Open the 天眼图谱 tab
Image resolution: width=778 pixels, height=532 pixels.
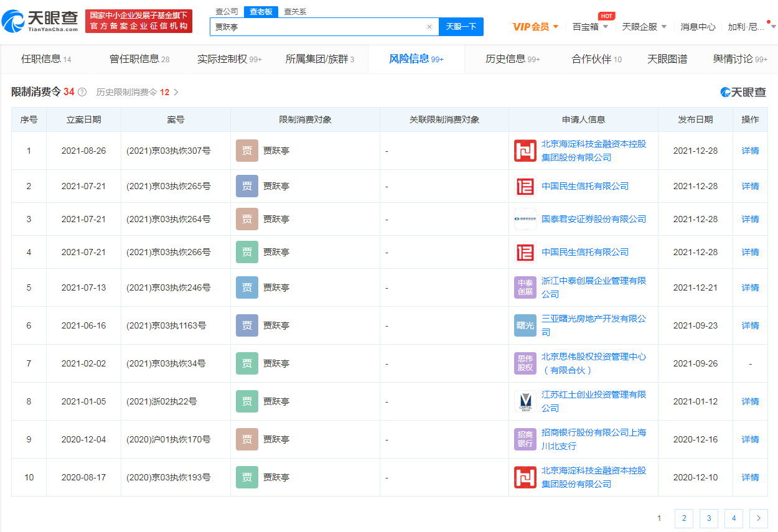(x=667, y=59)
